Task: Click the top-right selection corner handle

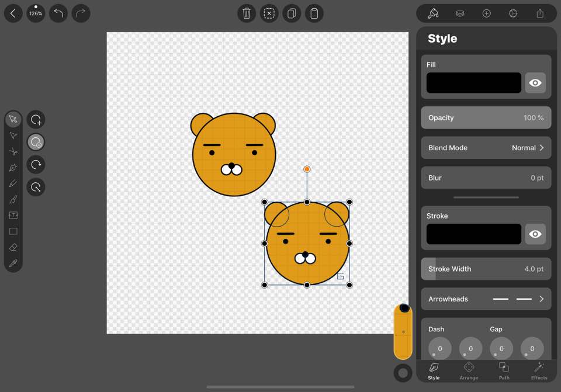Action: click(349, 202)
